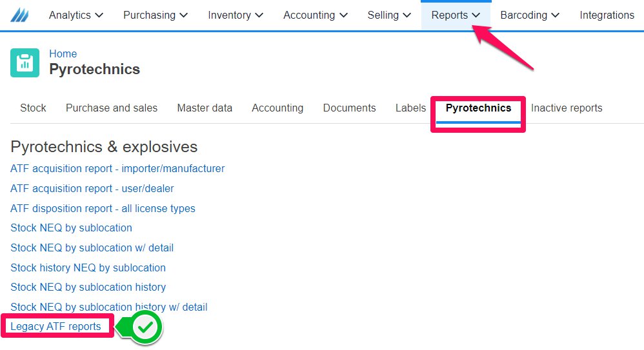Switch to the Stock tab
644x350 pixels.
tap(34, 108)
